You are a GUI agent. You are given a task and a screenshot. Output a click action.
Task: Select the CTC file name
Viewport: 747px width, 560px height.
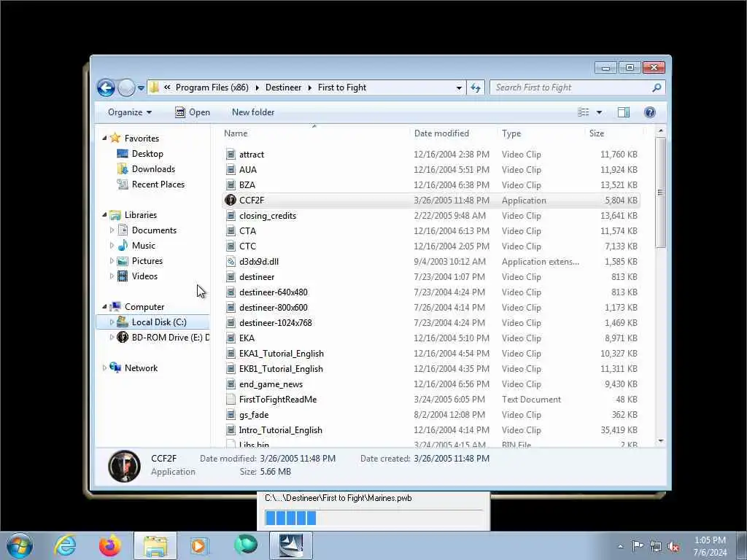(x=247, y=246)
